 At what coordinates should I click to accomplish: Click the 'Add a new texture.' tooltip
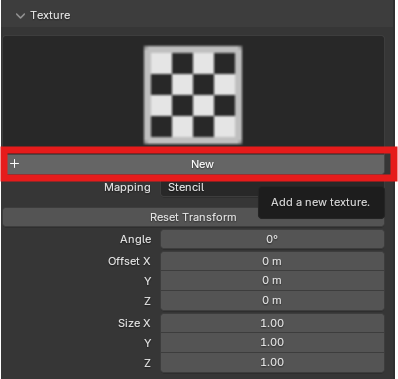[x=321, y=202]
